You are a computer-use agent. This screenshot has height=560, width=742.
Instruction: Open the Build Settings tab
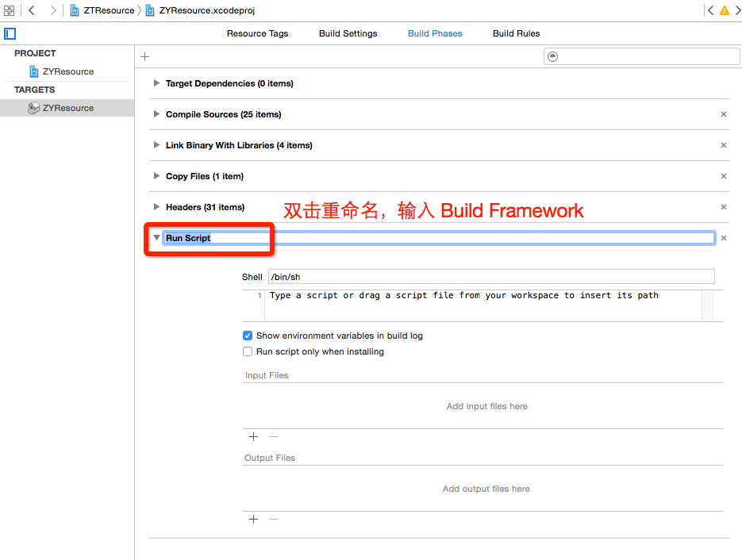coord(348,33)
